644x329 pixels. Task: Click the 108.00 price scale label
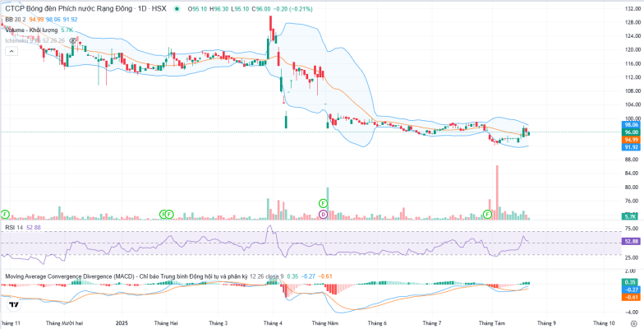(x=632, y=90)
